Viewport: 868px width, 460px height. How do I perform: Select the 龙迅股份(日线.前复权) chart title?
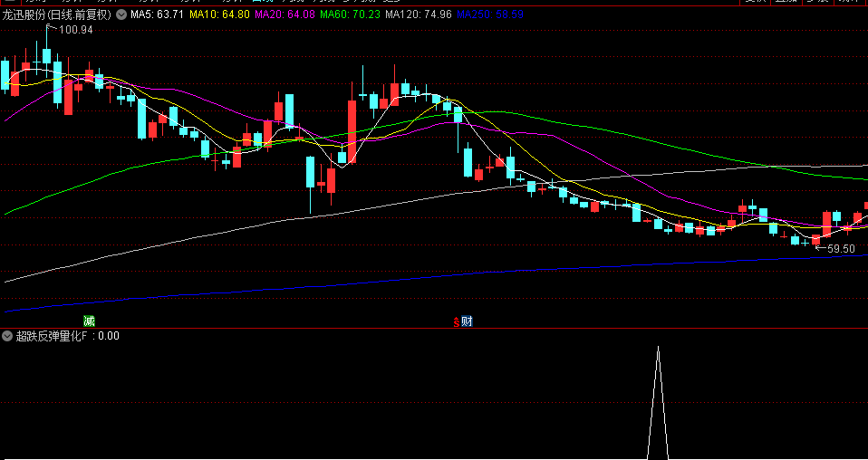[x=56, y=15]
